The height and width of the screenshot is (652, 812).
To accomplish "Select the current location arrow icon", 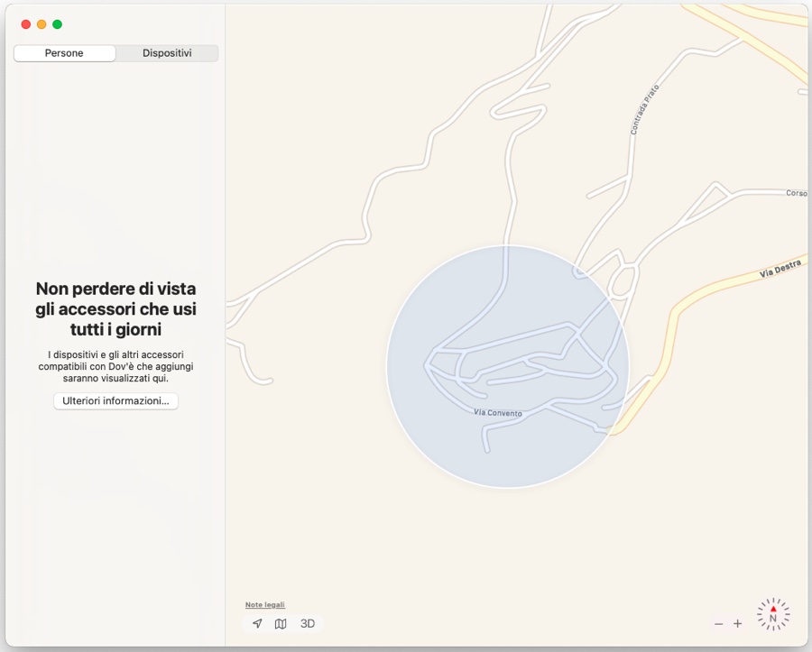I will point(257,623).
